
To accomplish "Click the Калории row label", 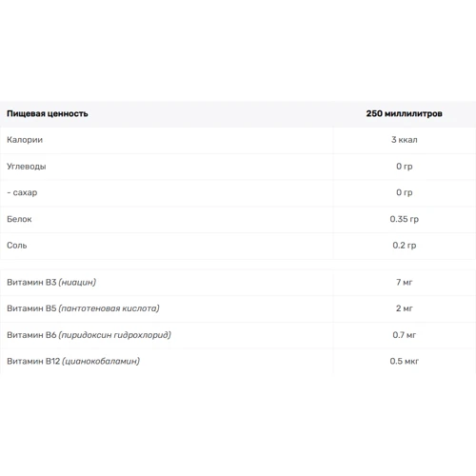I will point(25,140).
